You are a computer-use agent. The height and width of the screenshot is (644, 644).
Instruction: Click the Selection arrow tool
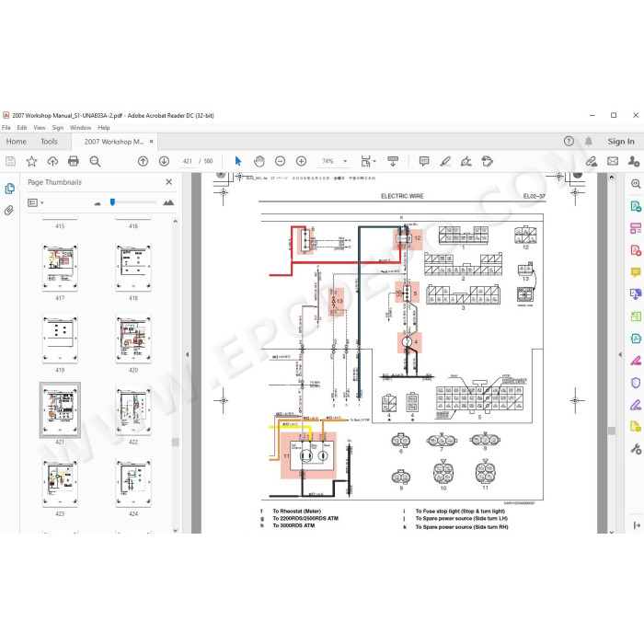237,161
